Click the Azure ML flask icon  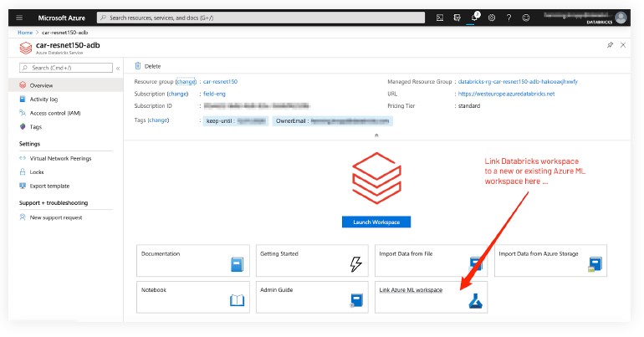pos(475,300)
